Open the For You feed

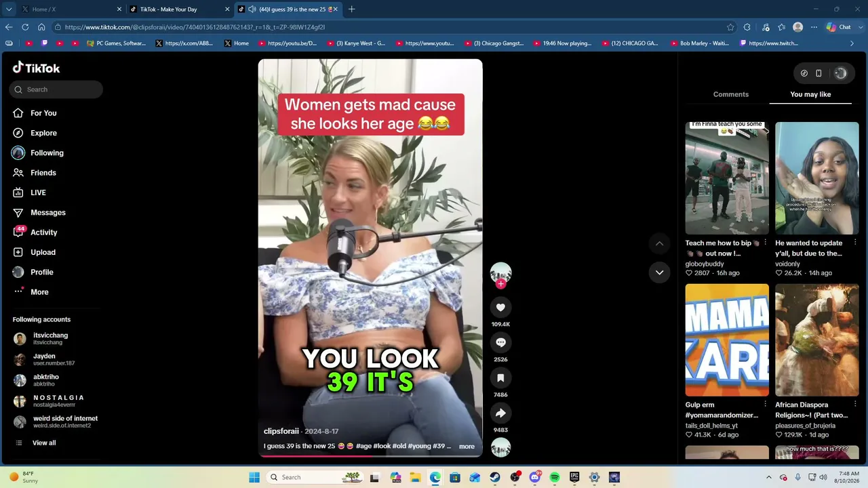click(35, 113)
